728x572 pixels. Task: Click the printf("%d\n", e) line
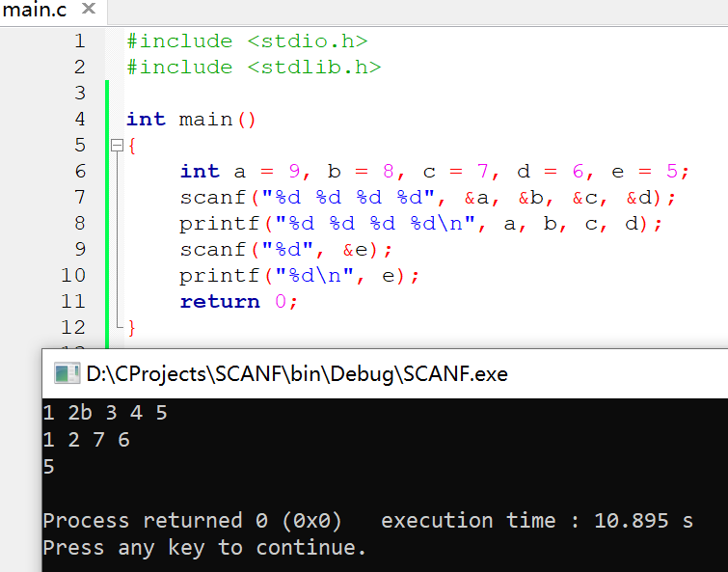point(300,276)
